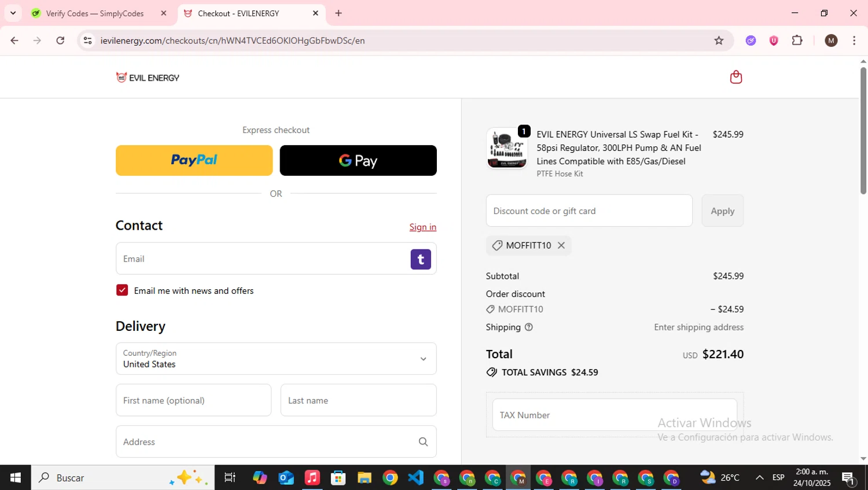
Task: Open the Chrome three-dot menu
Action: click(854, 40)
